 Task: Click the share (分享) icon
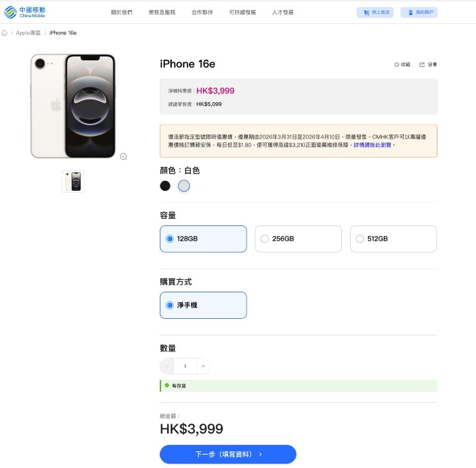click(x=422, y=64)
